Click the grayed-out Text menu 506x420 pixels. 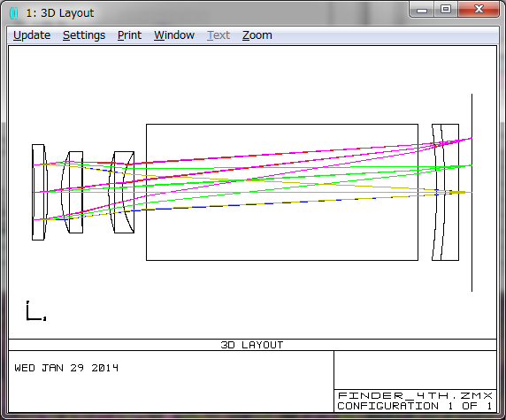tap(218, 35)
